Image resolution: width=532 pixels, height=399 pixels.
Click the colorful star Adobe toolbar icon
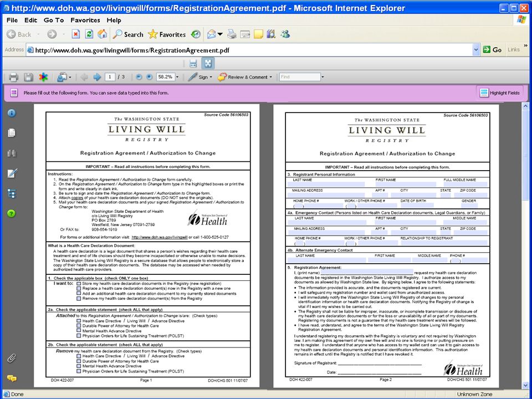point(43,78)
